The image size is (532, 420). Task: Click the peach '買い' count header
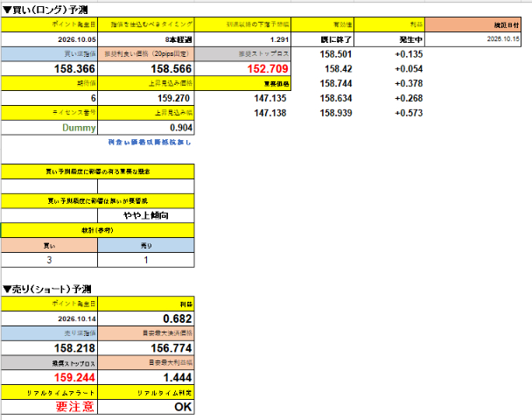(x=49, y=245)
